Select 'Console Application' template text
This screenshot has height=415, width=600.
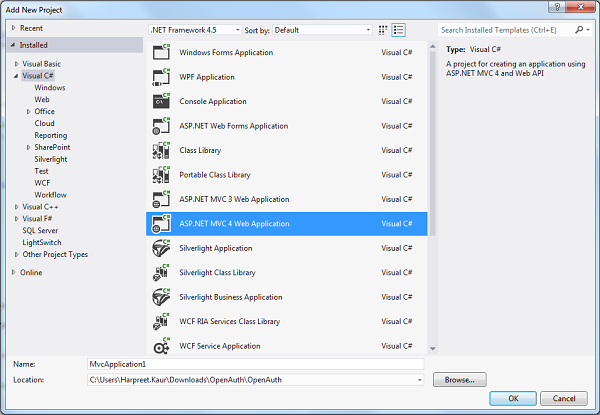click(x=213, y=101)
